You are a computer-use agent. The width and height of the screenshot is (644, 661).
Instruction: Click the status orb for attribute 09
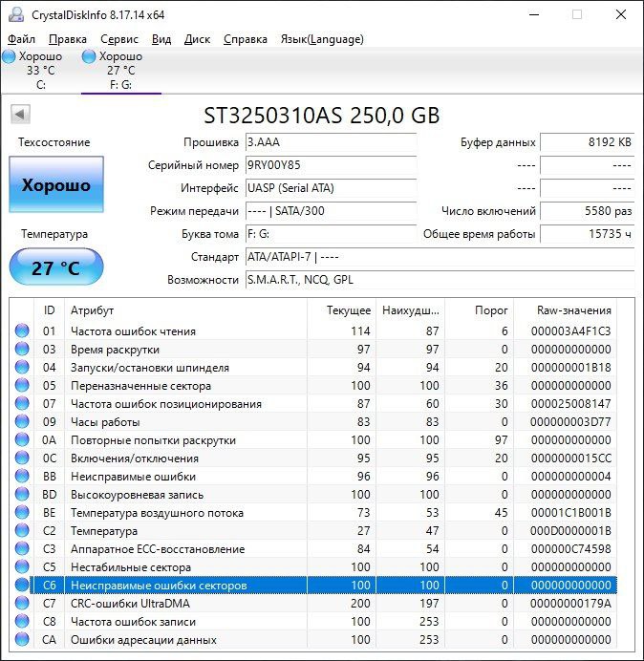[x=22, y=421]
